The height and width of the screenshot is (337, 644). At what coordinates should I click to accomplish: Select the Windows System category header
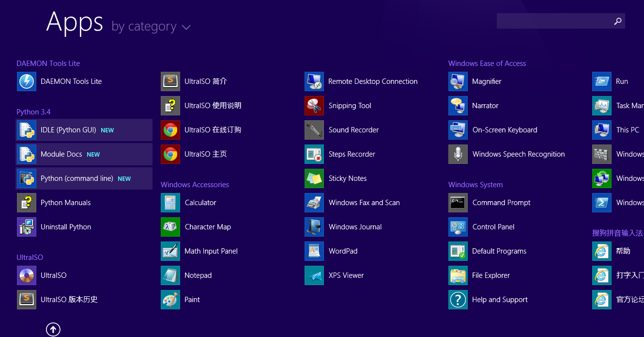tap(475, 185)
